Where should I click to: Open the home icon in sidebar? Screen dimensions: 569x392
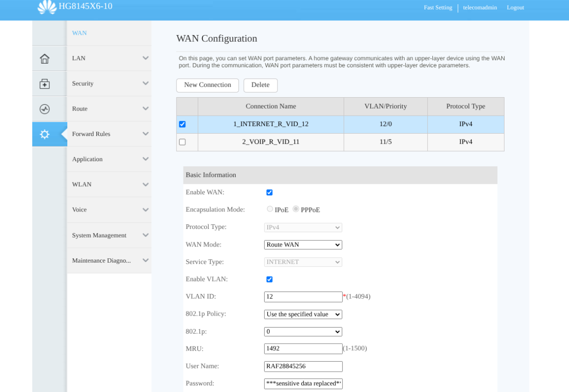(x=45, y=59)
